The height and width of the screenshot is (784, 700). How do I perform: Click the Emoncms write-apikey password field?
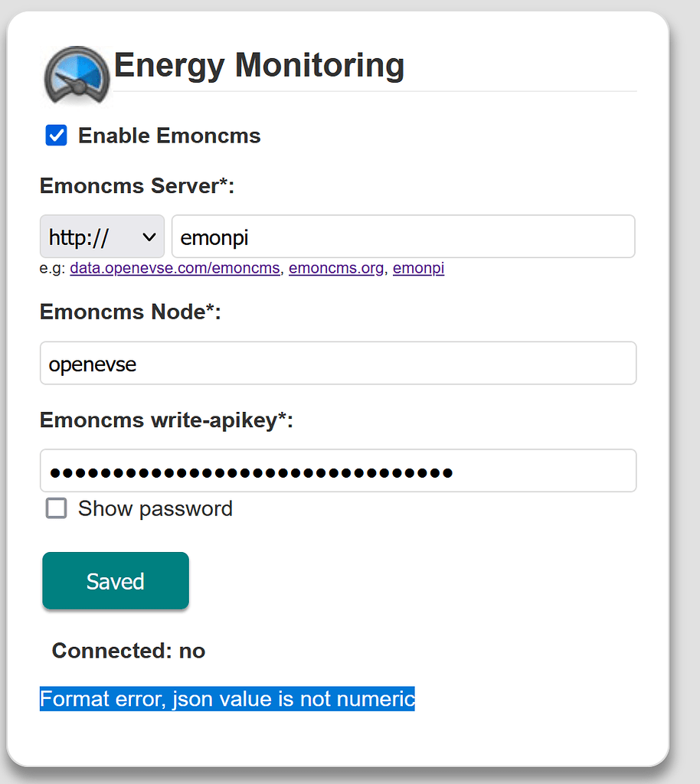click(338, 470)
